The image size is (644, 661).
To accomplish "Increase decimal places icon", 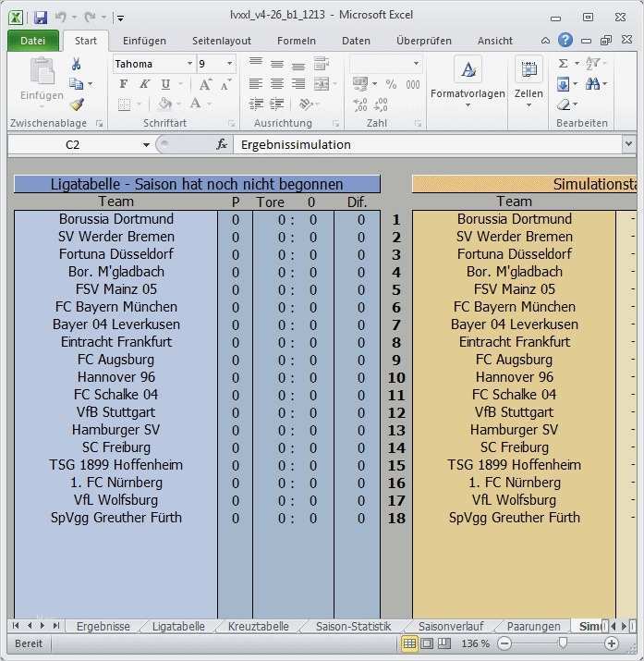I will point(360,104).
